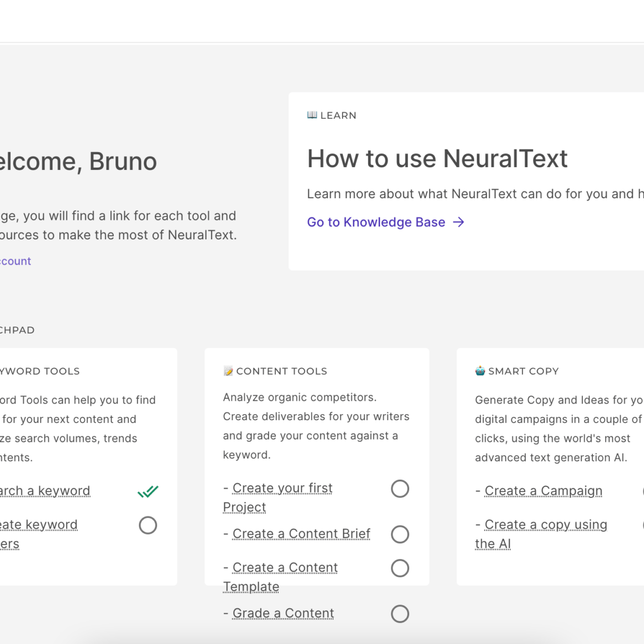
Task: Click the purple account link under welcome text
Action: 16,261
